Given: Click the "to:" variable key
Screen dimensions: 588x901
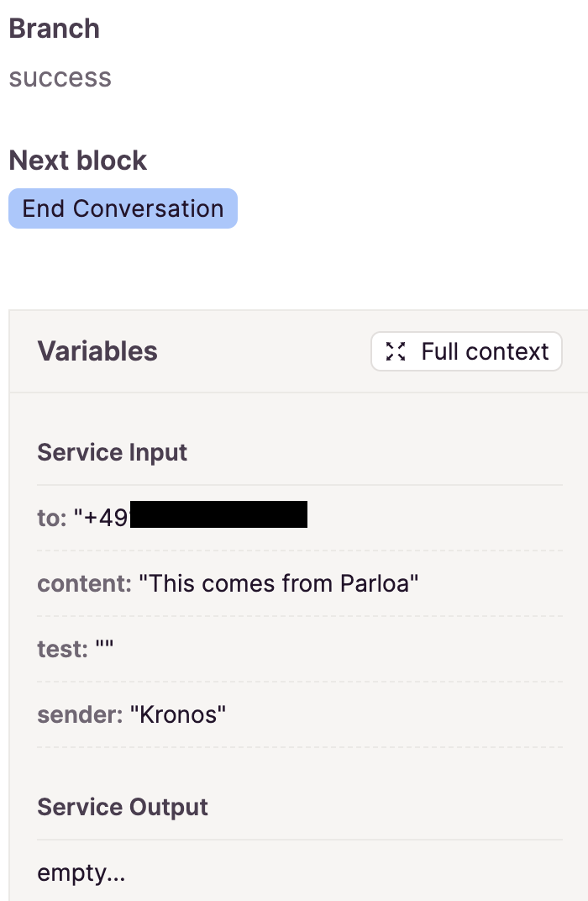Looking at the screenshot, I should [x=52, y=518].
